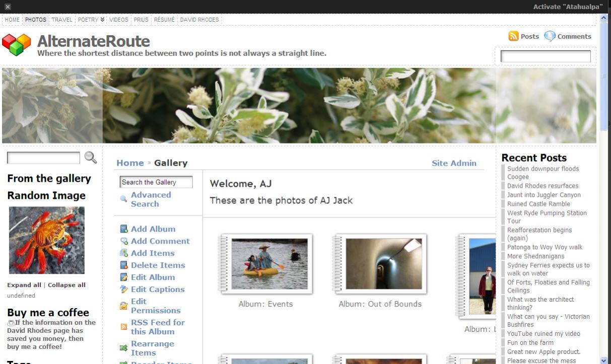Click the scrollbar up arrow
The image size is (611, 364).
604,18
